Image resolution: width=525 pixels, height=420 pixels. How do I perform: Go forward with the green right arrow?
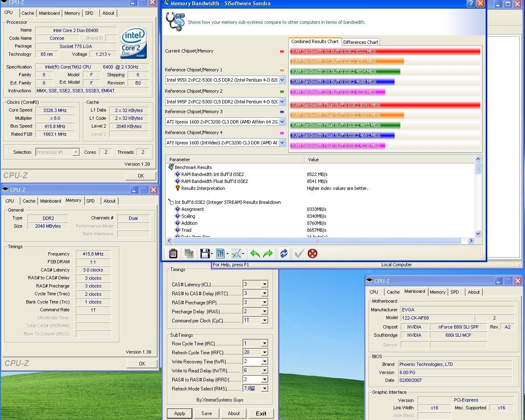point(268,253)
